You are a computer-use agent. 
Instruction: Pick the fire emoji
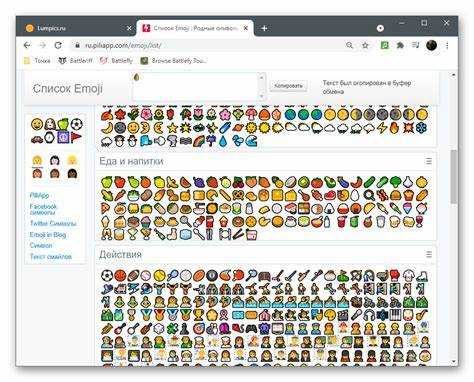pyautogui.click(x=395, y=128)
